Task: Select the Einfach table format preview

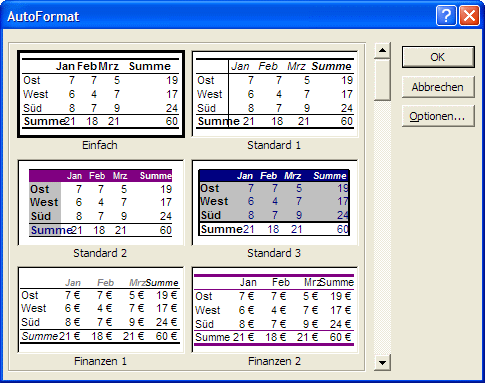Action: click(101, 94)
